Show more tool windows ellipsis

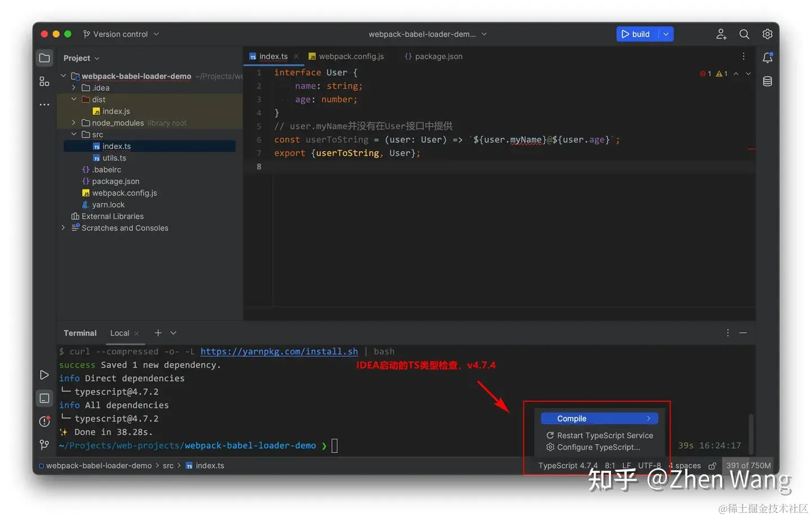pos(45,104)
